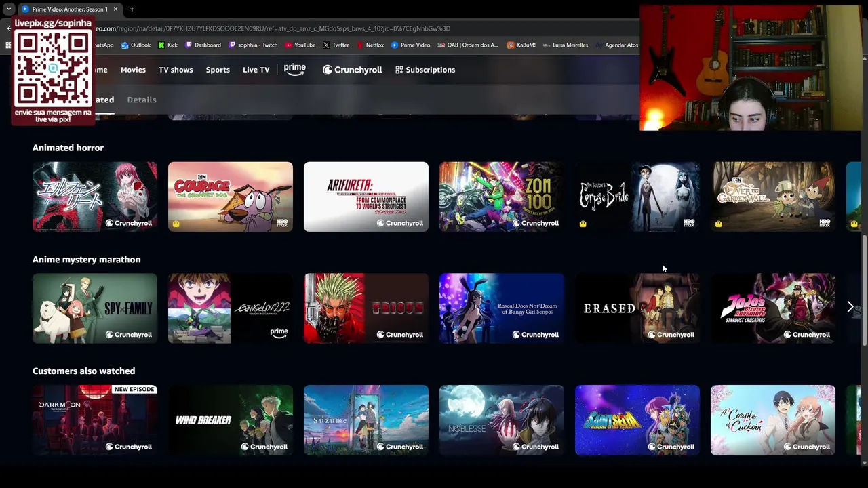Open the Evangelion 2.22 thumbnail
Screen dimensions: 868x488
pyautogui.click(x=231, y=308)
